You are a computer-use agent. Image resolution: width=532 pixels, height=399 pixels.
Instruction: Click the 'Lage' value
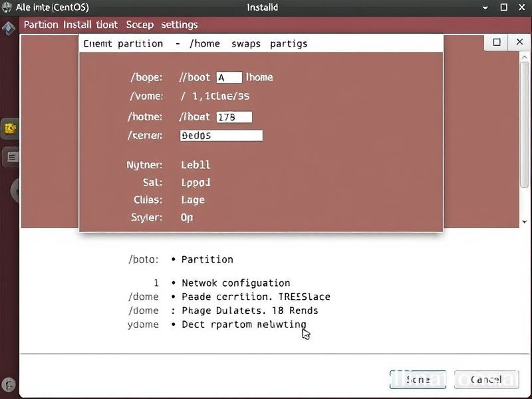point(193,200)
